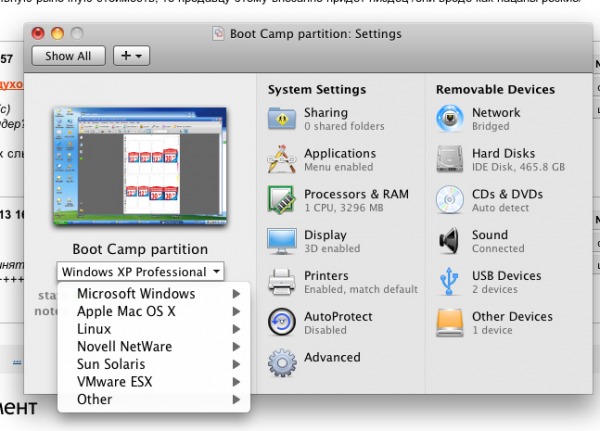Open the Applications settings icon
Image resolution: width=600 pixels, height=431 pixels.
(x=282, y=160)
